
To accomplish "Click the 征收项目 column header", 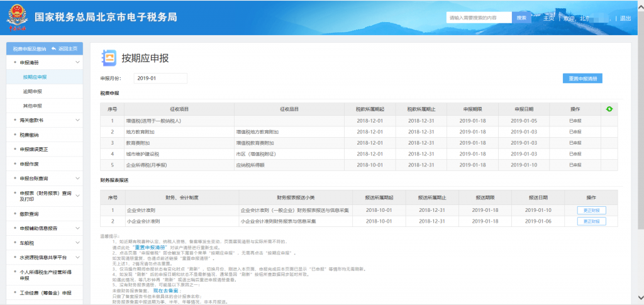I will (179, 109).
